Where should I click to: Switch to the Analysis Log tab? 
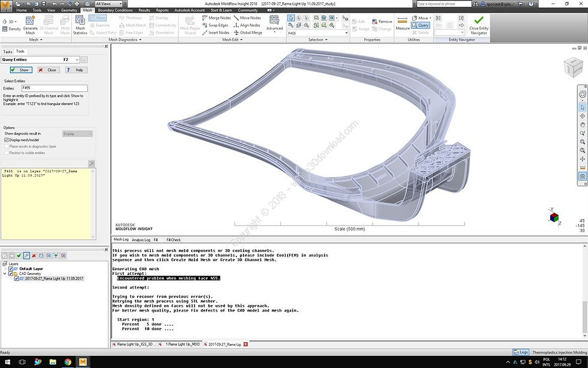pos(141,240)
